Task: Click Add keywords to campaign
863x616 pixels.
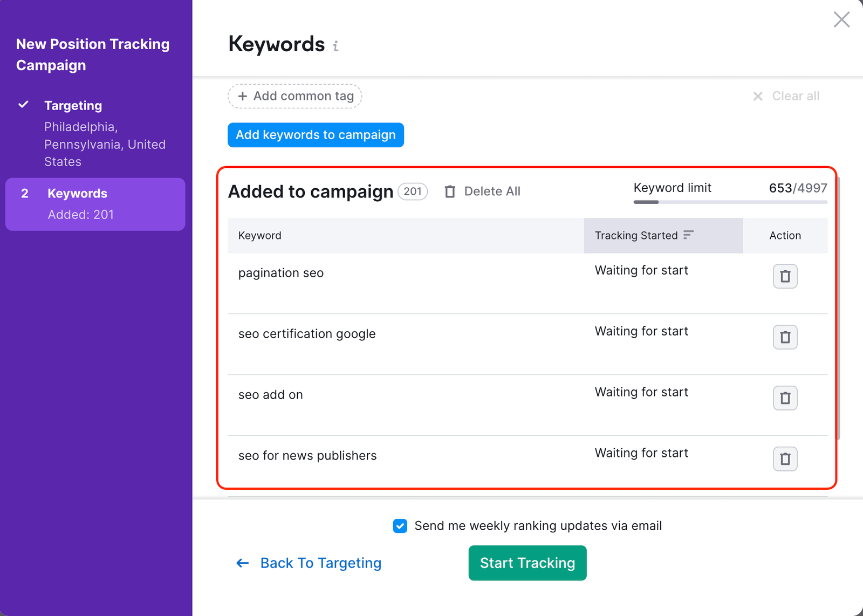Action: tap(316, 135)
